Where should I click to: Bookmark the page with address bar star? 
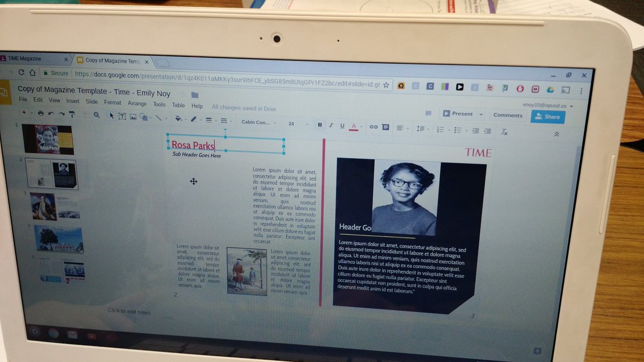click(386, 85)
